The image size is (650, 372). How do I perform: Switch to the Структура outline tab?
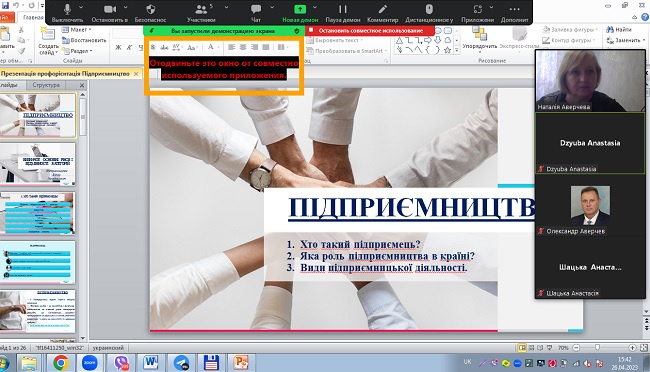(x=46, y=85)
